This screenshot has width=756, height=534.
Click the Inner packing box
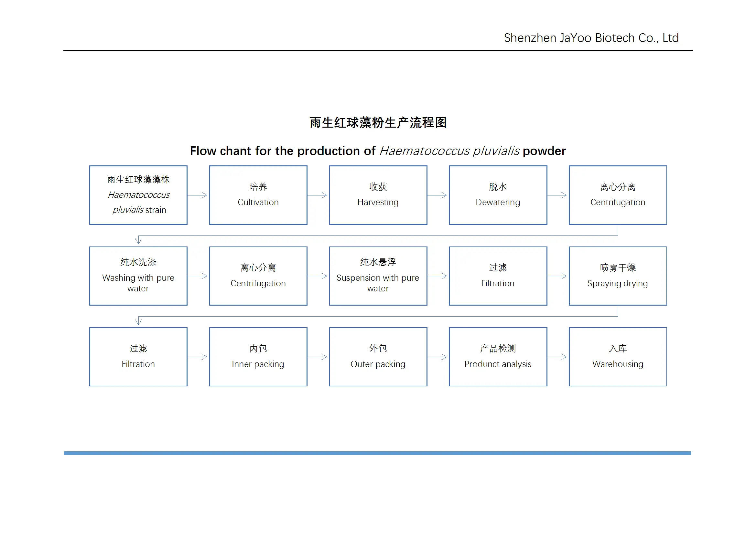tap(258, 357)
